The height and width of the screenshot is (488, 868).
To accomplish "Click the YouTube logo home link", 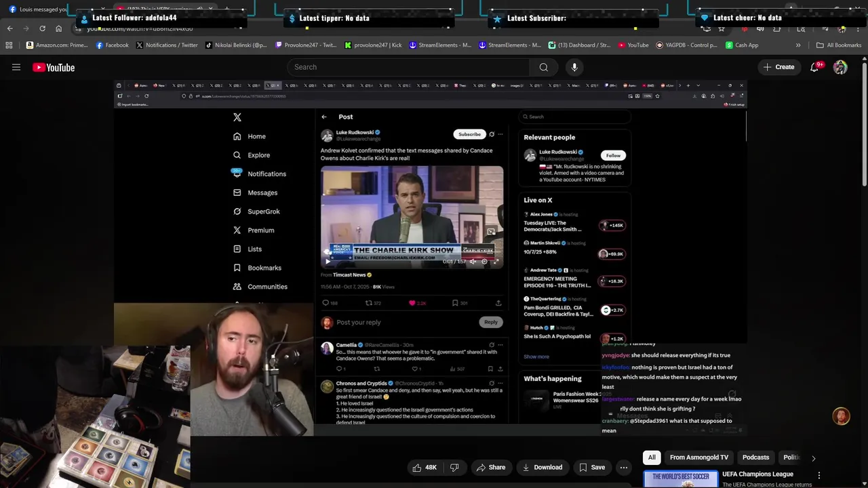I will pos(54,67).
